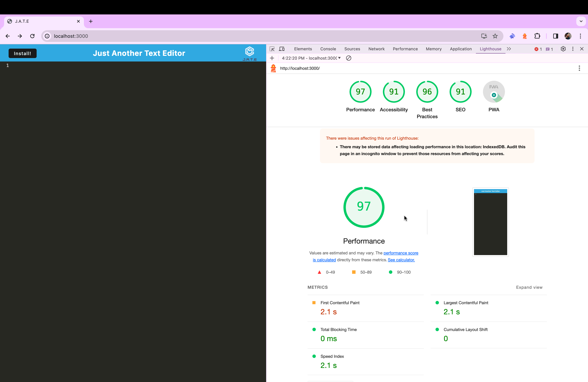Click the red error count badge
The height and width of the screenshot is (382, 588).
[x=538, y=49]
